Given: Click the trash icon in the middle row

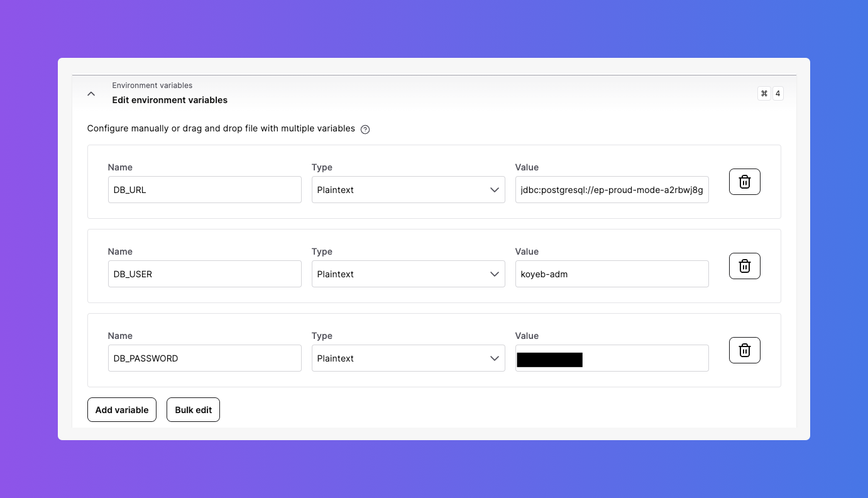Looking at the screenshot, I should tap(744, 266).
